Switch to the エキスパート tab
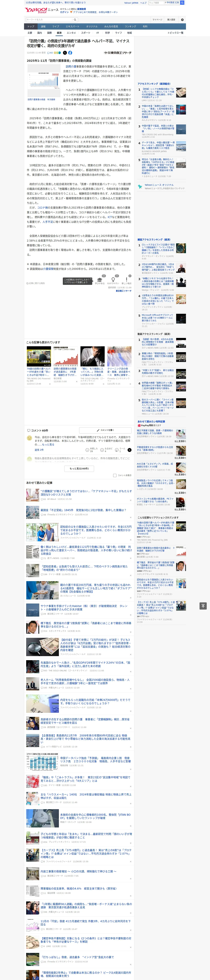210x980 pixels. tap(72, 27)
